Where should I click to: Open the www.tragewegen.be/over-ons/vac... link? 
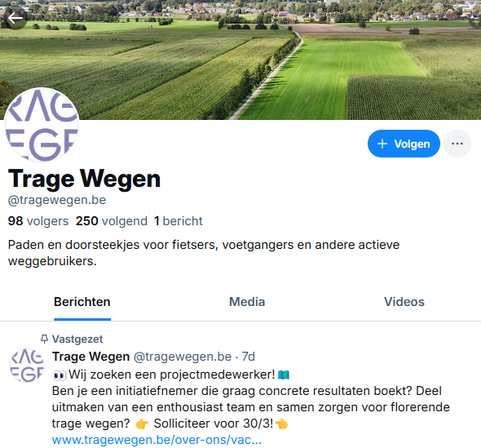[x=157, y=440]
